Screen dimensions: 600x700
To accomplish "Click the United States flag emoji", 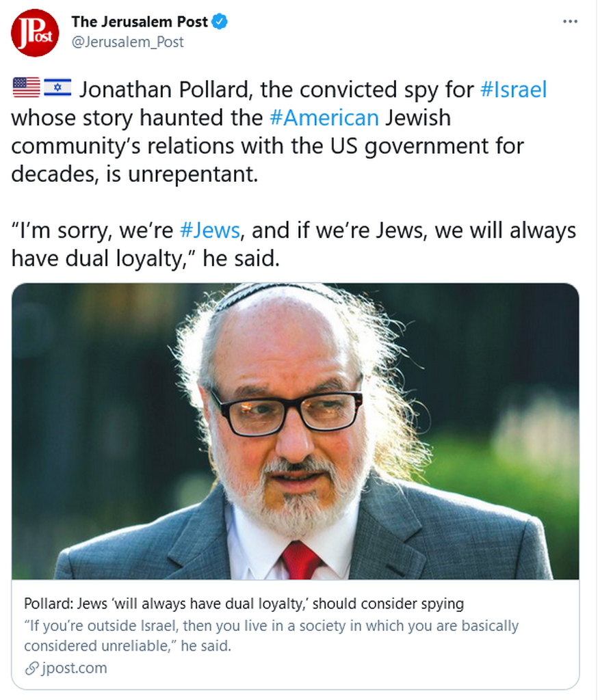I will coord(26,88).
